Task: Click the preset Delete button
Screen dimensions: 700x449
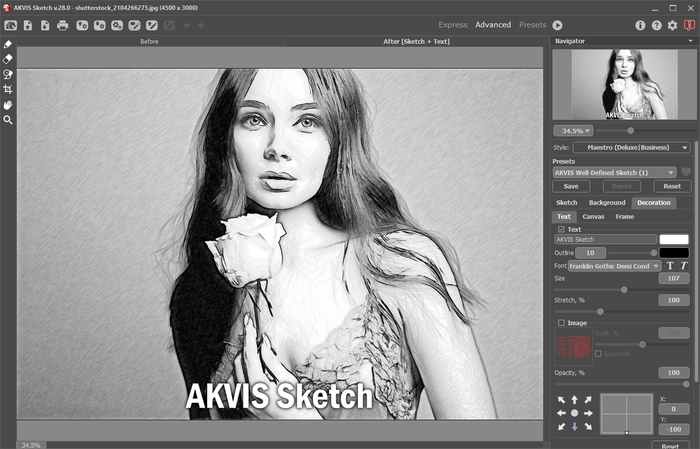Action: [621, 186]
